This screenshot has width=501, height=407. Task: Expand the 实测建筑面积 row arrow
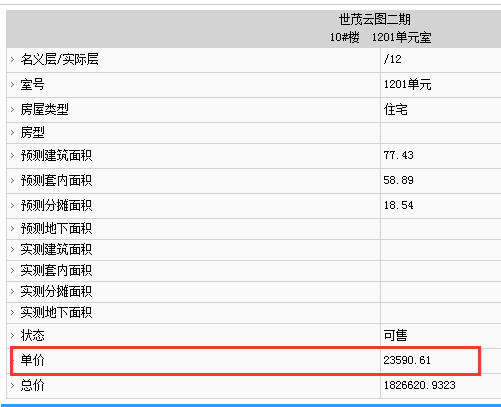tap(12, 250)
